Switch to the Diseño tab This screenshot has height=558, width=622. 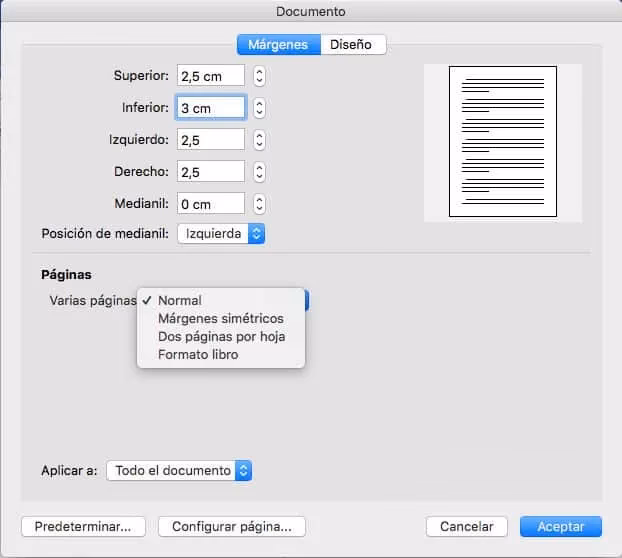coord(353,44)
